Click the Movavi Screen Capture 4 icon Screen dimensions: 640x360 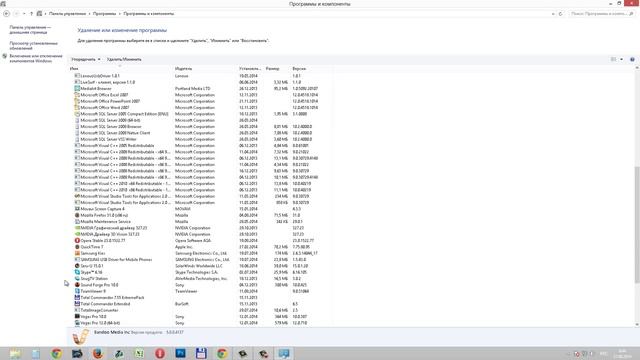coord(77,209)
